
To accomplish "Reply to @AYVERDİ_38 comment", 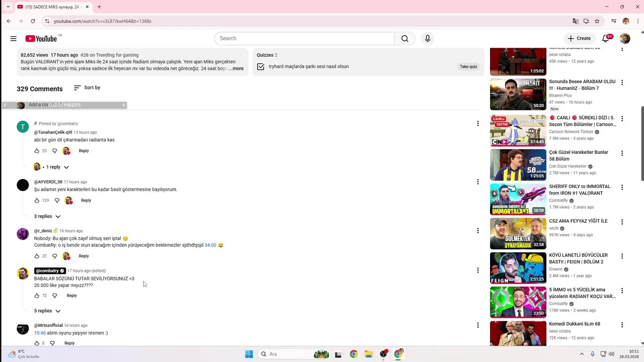I will [x=86, y=200].
